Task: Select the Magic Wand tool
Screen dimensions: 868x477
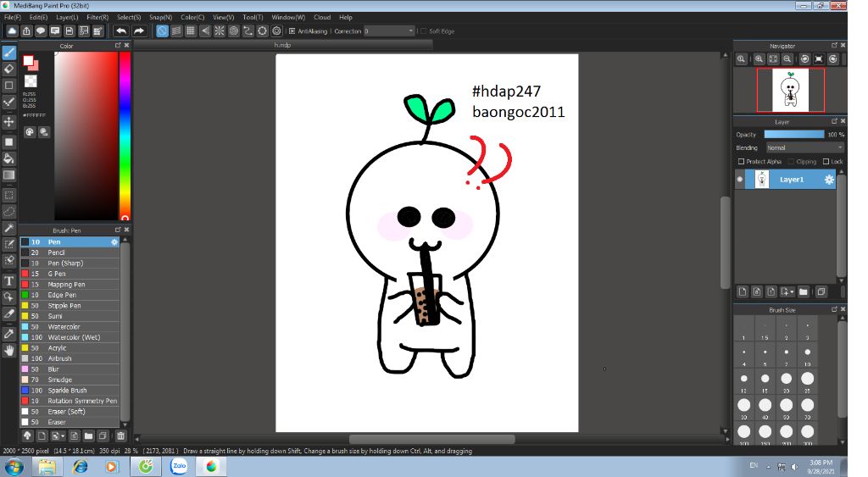Action: point(8,228)
